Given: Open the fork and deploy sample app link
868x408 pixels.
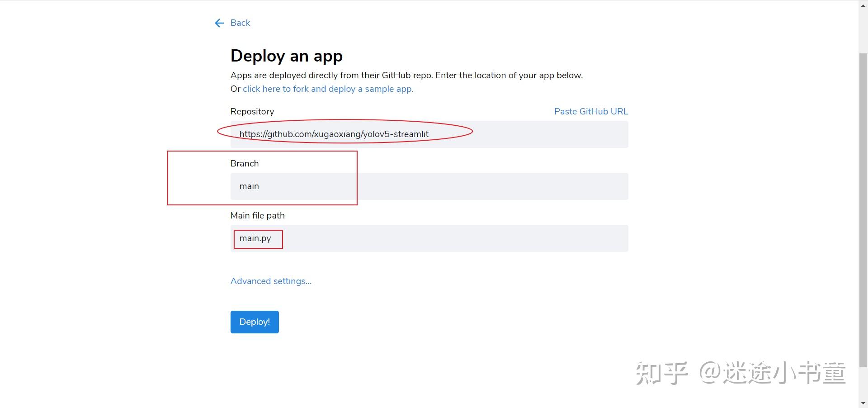Looking at the screenshot, I should click(x=328, y=89).
